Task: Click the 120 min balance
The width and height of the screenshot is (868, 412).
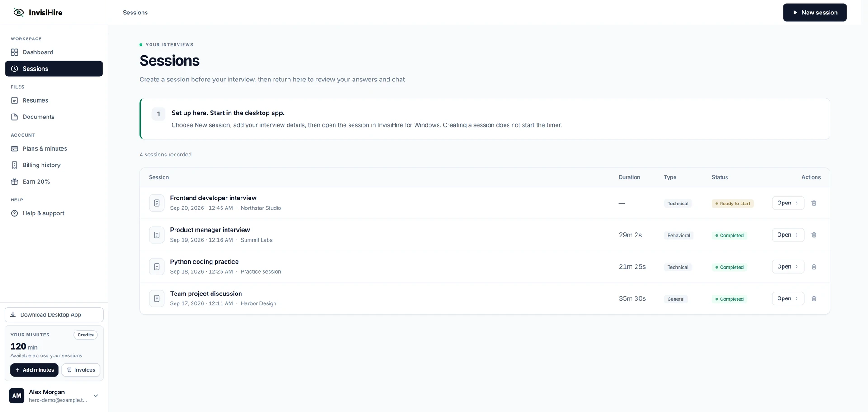Action: click(24, 346)
